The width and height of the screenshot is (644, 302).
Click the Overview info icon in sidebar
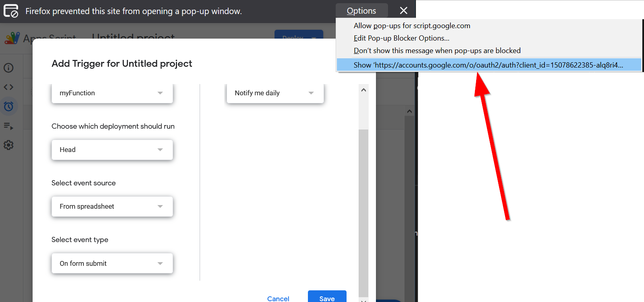click(8, 68)
